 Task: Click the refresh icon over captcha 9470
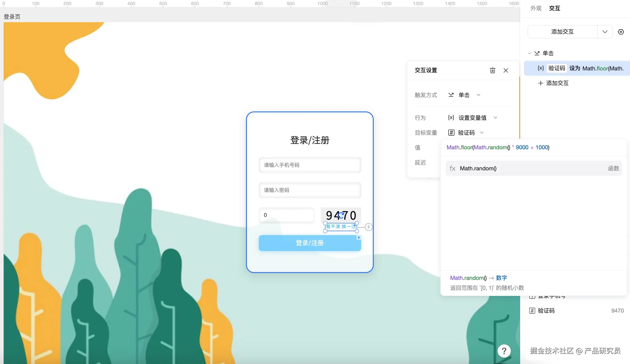(x=341, y=216)
